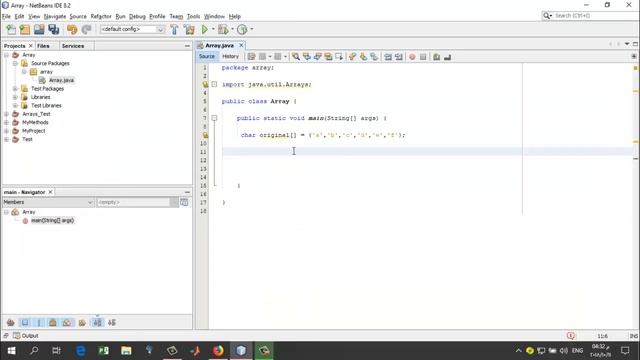640x360 pixels.
Task: Click the Shift Line Left icon
Action: coord(388,57)
